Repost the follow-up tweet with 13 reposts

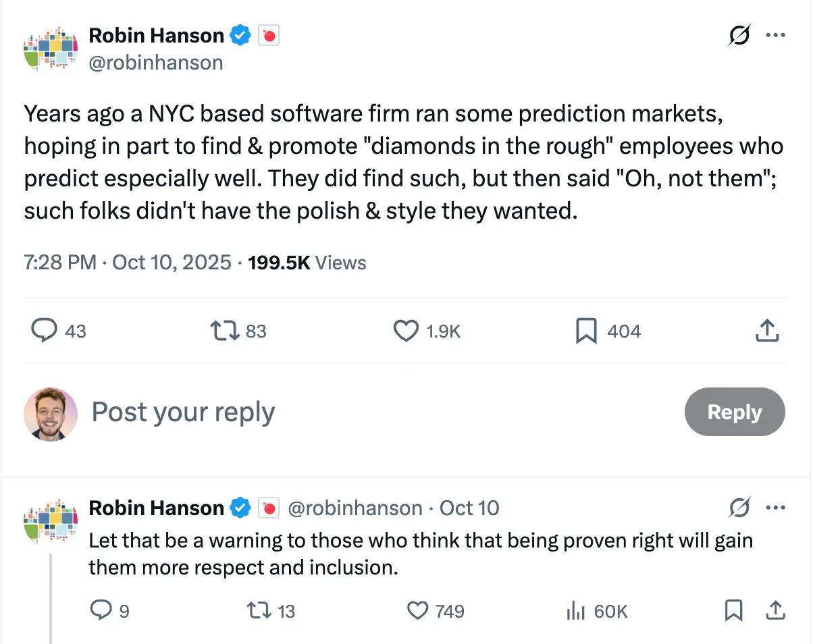[x=258, y=611]
